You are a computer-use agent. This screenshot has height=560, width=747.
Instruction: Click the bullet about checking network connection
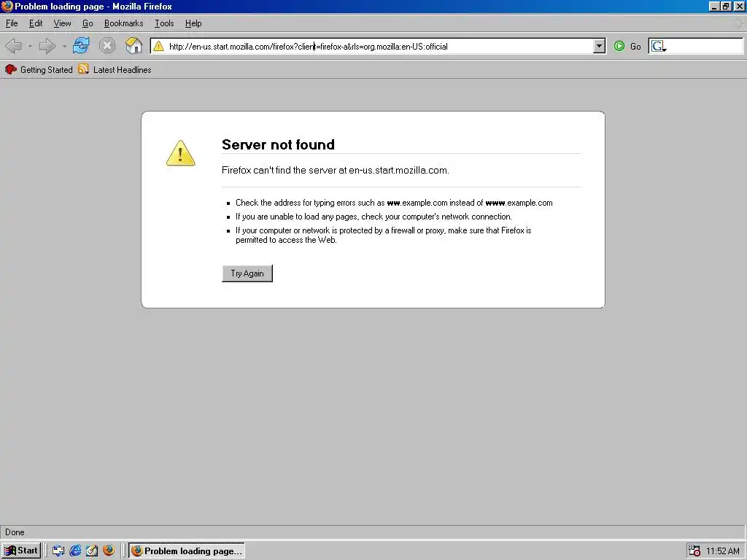[373, 217]
